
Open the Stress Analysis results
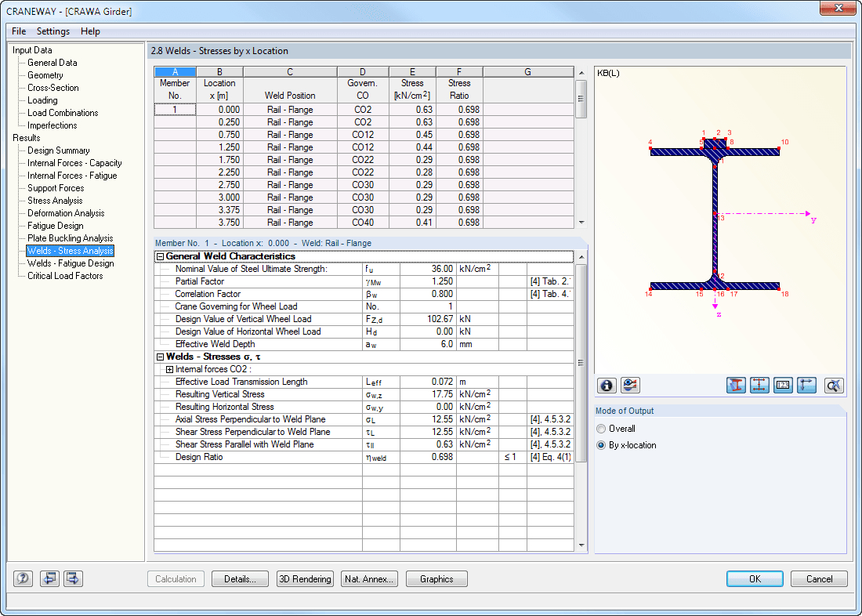tap(55, 201)
